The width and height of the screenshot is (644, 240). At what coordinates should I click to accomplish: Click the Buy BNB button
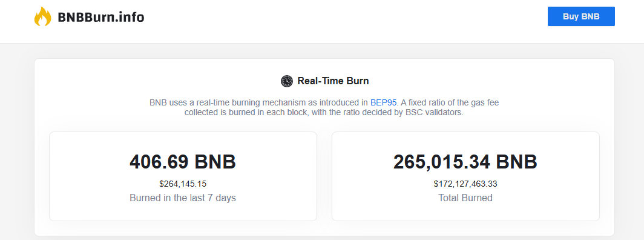coord(581,16)
